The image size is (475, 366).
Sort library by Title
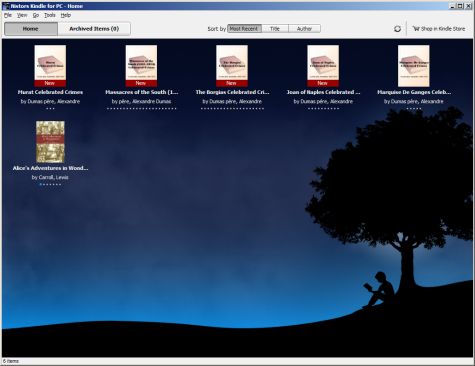click(x=275, y=29)
